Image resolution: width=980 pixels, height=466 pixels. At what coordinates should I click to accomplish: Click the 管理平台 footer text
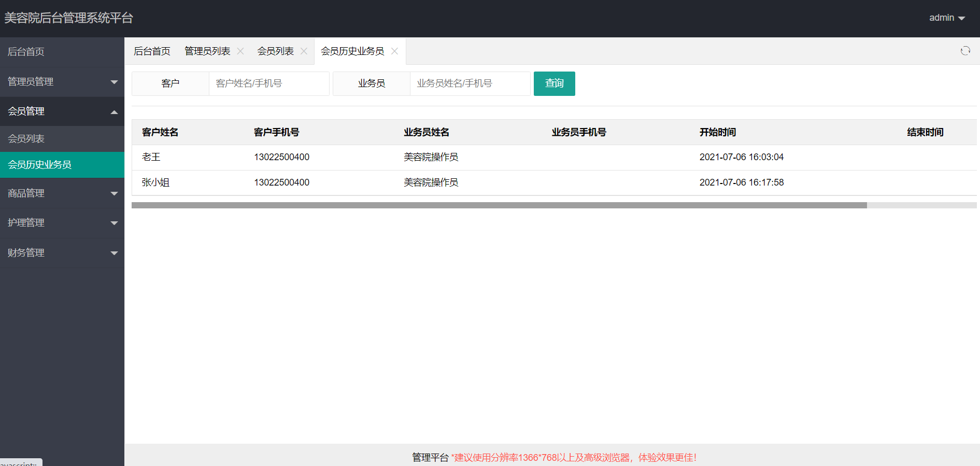430,457
